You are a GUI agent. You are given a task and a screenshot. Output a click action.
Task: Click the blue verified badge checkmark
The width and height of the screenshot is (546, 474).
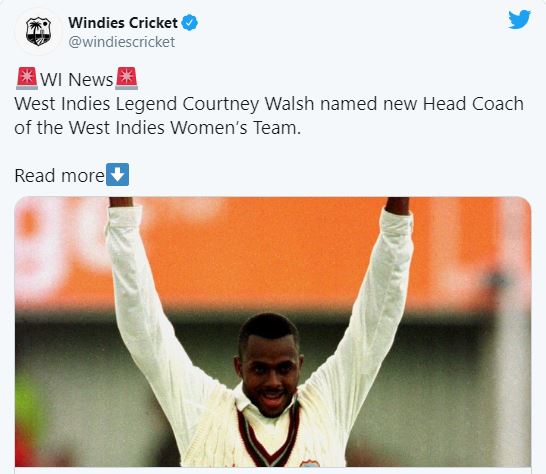[x=190, y=23]
